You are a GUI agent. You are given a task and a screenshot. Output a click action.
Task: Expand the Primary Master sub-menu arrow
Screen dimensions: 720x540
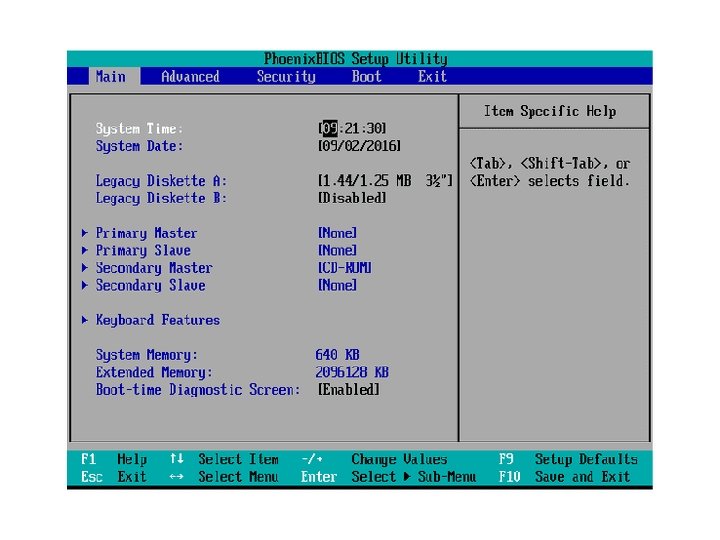[84, 233]
